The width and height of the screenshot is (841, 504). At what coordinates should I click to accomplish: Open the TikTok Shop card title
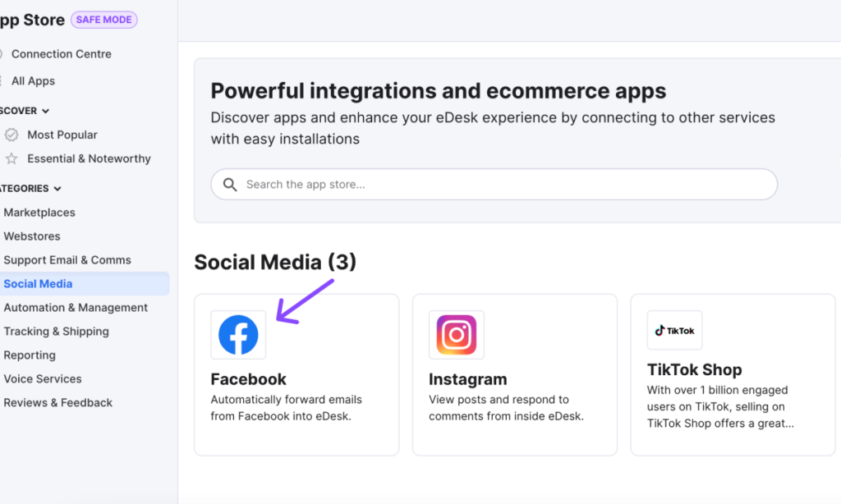tap(694, 369)
